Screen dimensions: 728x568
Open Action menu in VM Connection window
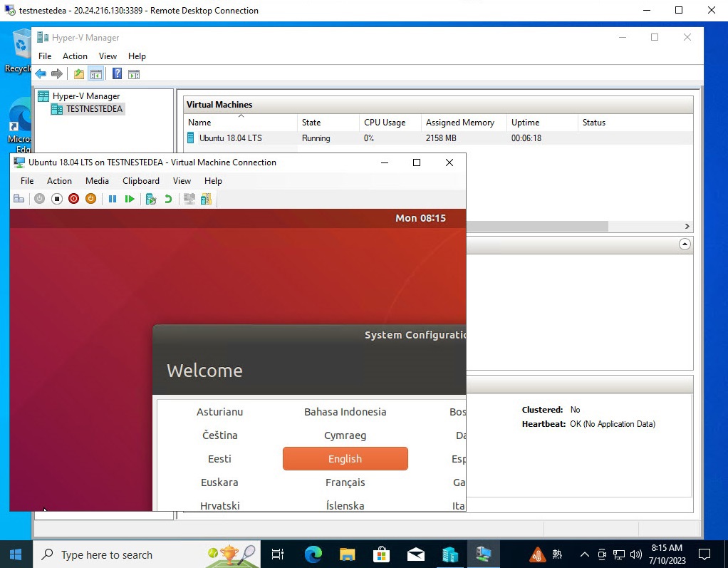coord(59,181)
